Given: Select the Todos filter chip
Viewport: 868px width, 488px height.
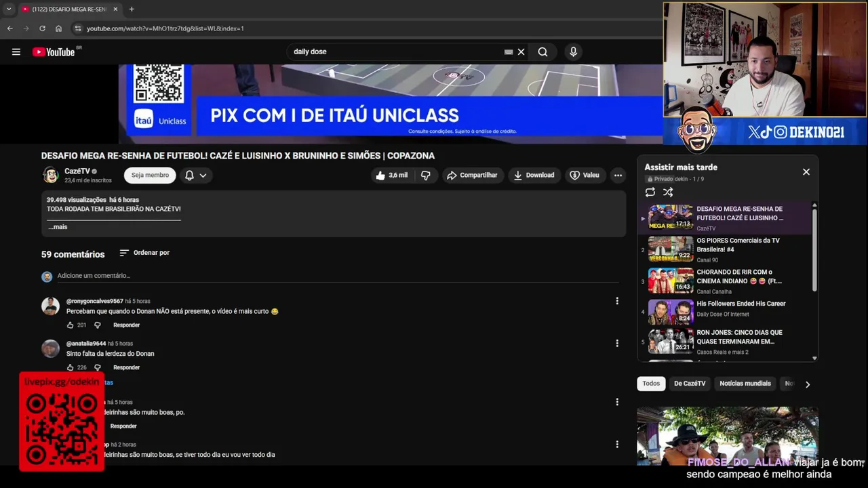Looking at the screenshot, I should pos(651,384).
